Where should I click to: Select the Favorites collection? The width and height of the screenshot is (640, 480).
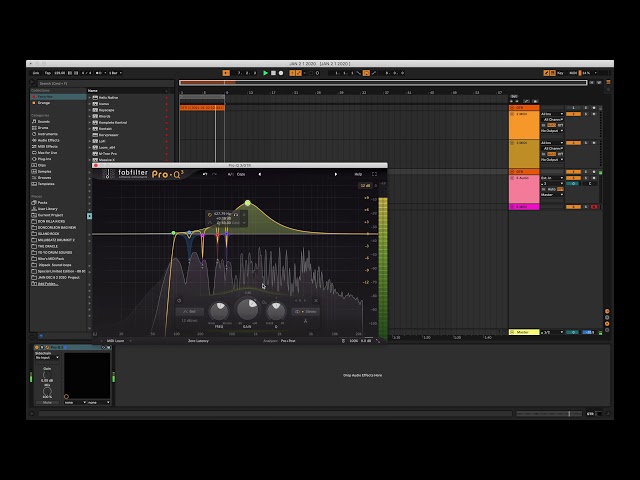click(58, 97)
